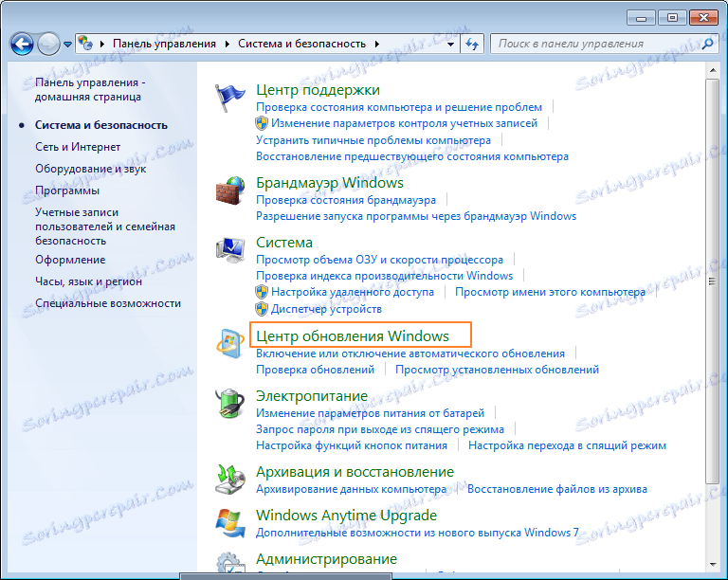Open the 'Электропитание' heading
728x580 pixels.
click(x=312, y=396)
